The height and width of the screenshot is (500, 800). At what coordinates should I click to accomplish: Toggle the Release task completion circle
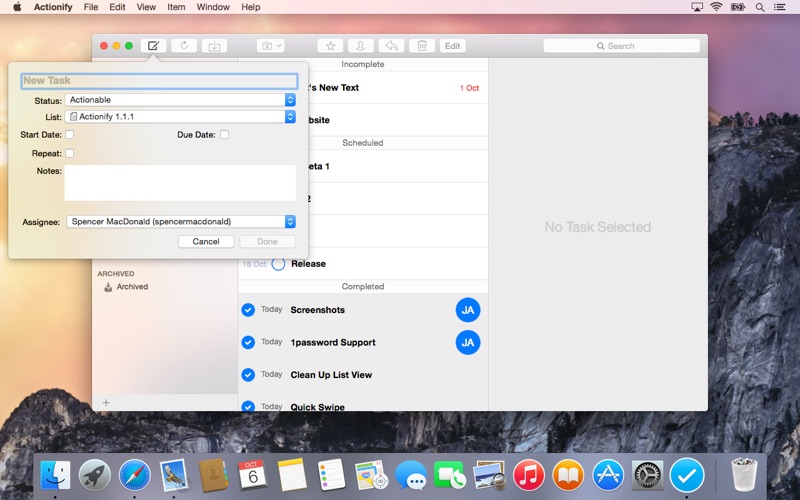point(278,264)
